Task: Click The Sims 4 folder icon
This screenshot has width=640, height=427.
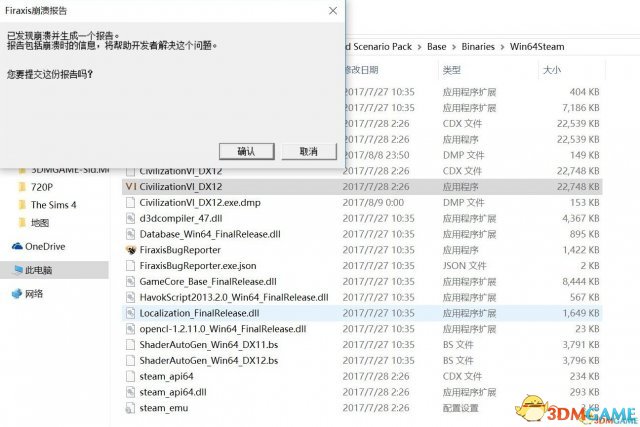Action: tap(22, 205)
